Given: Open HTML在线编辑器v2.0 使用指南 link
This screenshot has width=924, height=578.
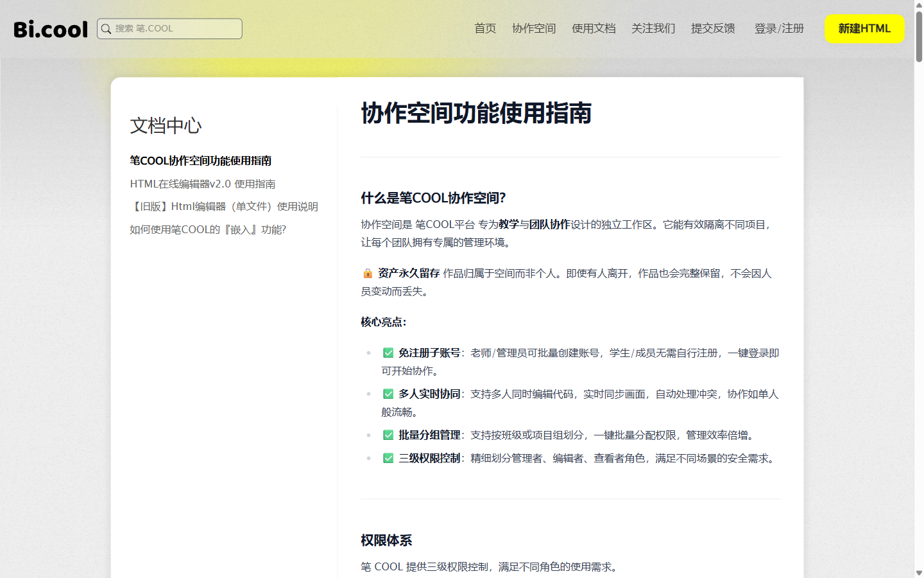Looking at the screenshot, I should coord(203,184).
